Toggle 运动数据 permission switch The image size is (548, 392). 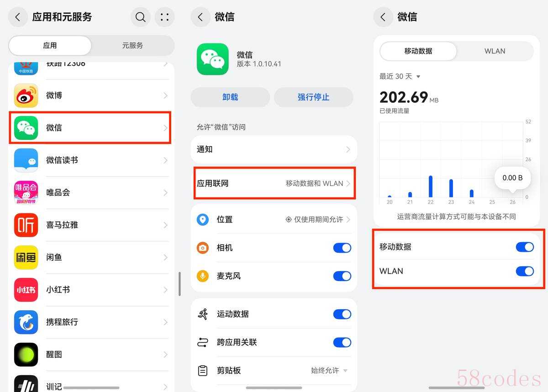[342, 314]
